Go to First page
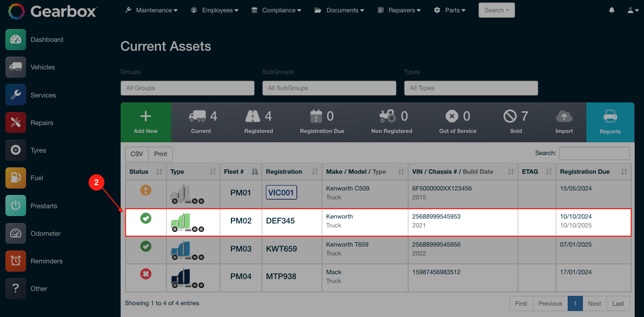This screenshot has width=644, height=317. click(521, 303)
